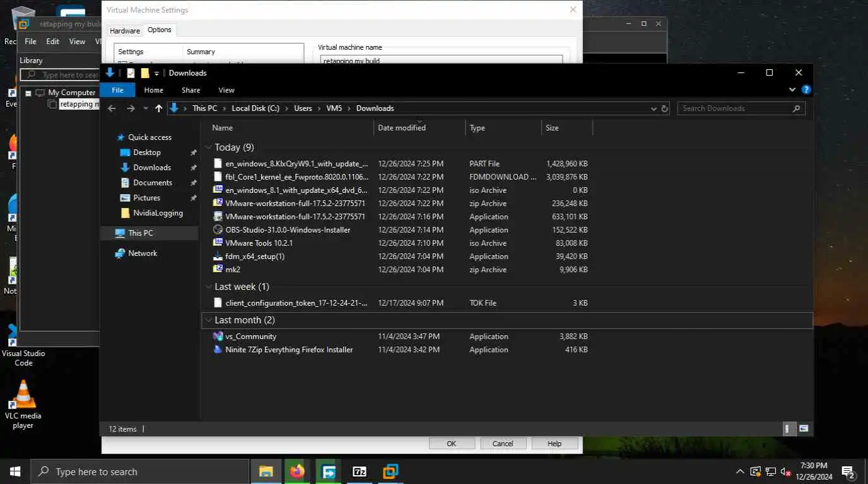This screenshot has height=484, width=868.
Task: Click the VMware Library search field
Action: 61,75
